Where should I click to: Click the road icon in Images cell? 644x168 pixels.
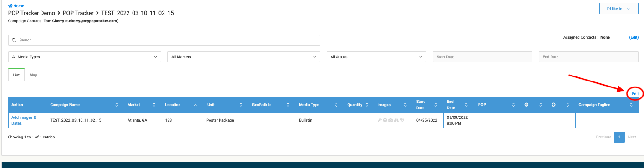(x=396, y=121)
